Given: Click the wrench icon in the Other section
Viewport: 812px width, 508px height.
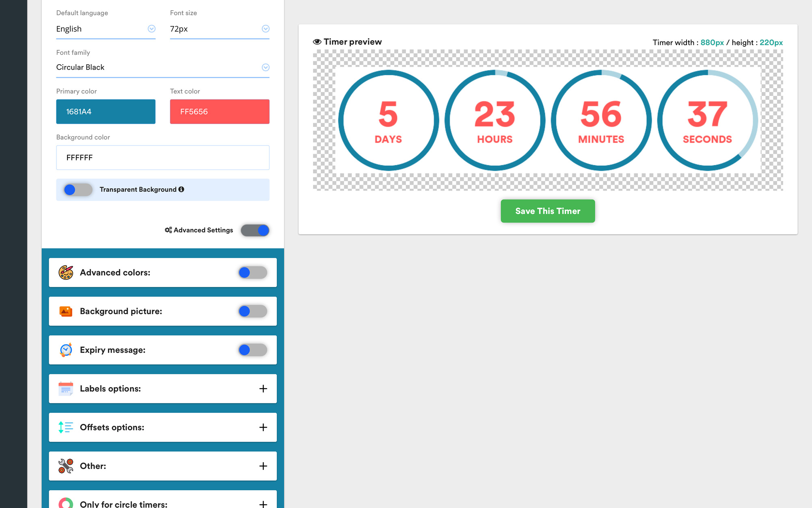Looking at the screenshot, I should pos(65,466).
